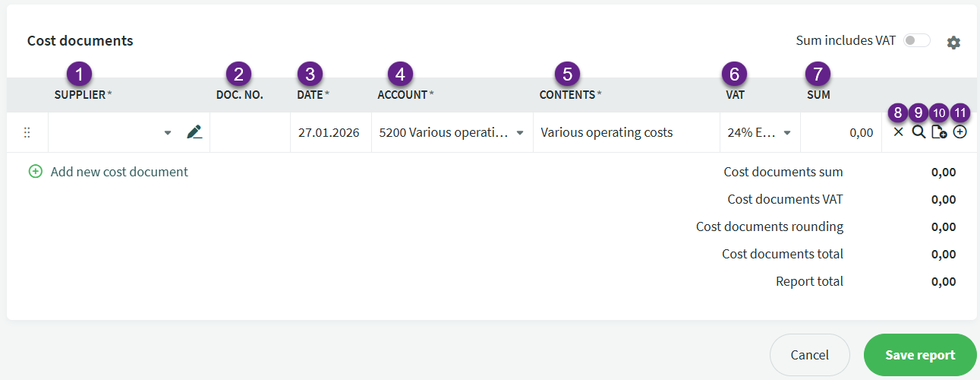Screen dimensions: 980x380
Task: Expand the Account 5200 dropdown
Action: [520, 133]
